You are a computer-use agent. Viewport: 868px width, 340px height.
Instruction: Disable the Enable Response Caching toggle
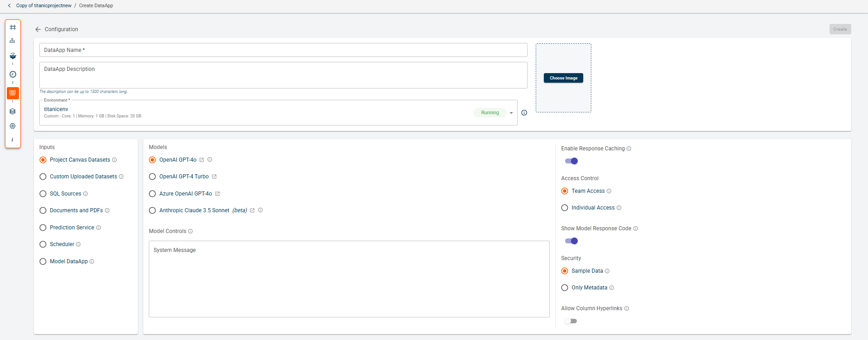click(571, 161)
